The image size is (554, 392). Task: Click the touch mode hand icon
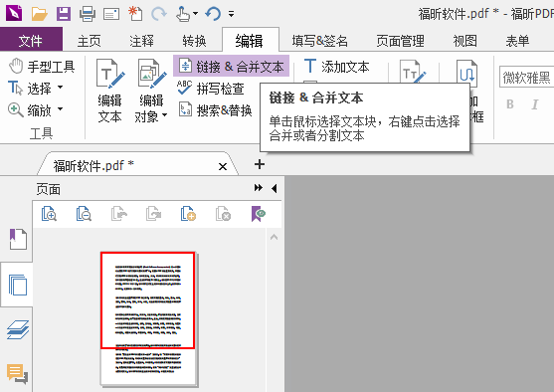coord(183,14)
